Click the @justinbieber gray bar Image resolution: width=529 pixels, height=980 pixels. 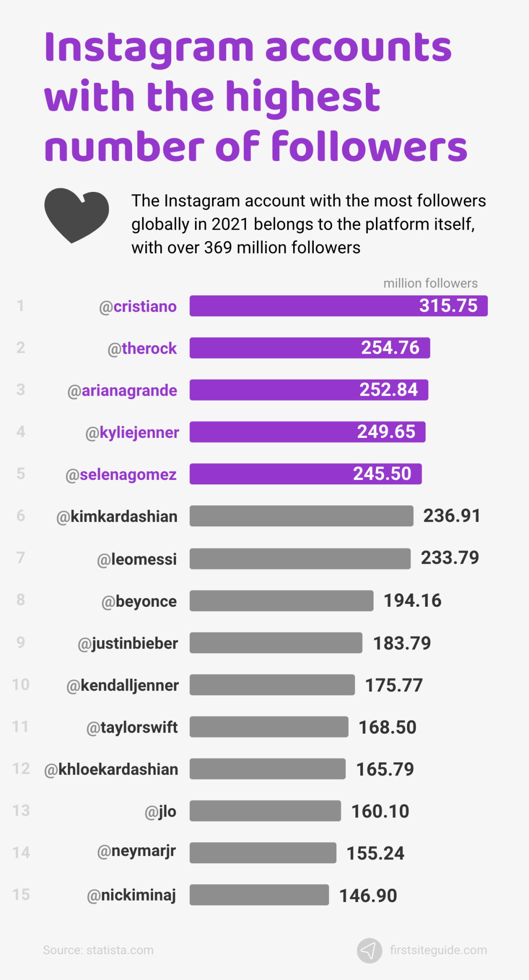tap(276, 643)
